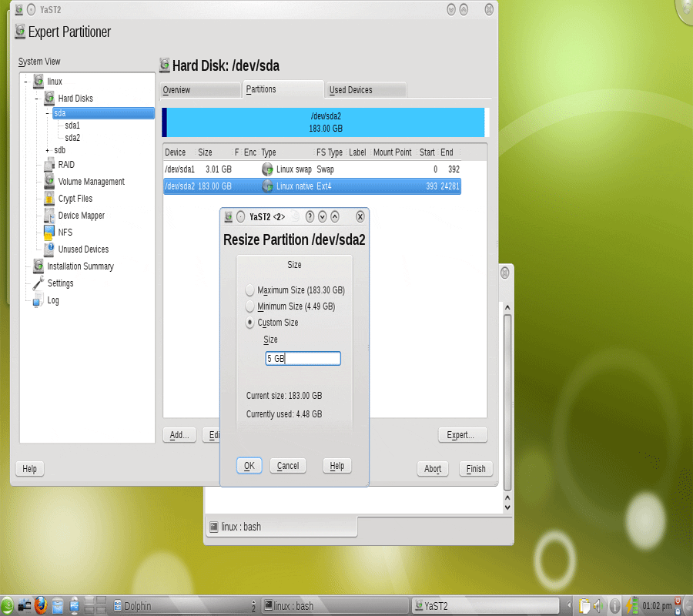Click the Hard Disks icon in tree
Viewport: 693px width, 616px height.
pos(49,98)
